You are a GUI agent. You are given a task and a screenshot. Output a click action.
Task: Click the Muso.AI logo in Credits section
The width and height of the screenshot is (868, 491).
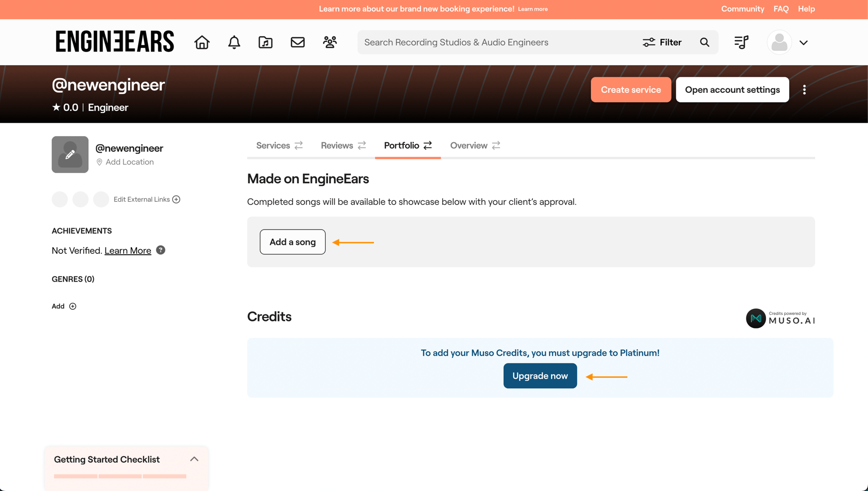tap(755, 318)
